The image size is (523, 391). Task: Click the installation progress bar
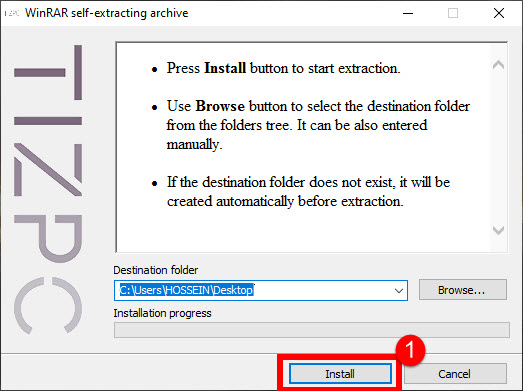click(x=312, y=330)
